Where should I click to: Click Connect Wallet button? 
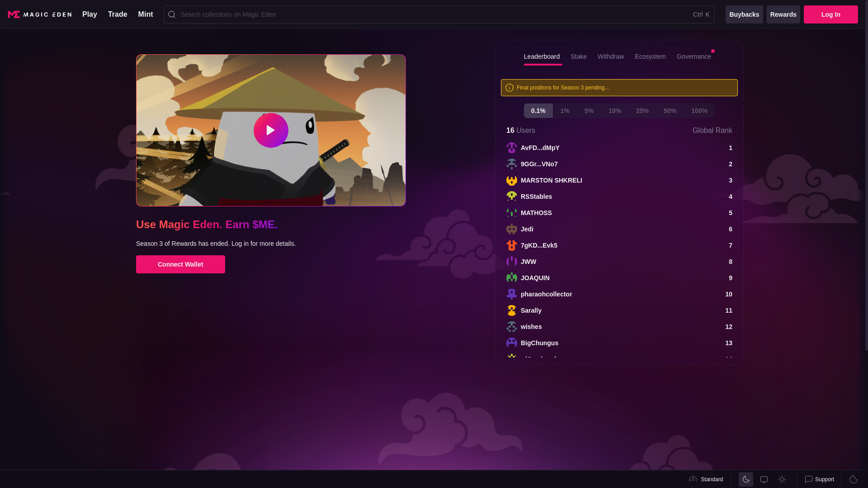tap(180, 264)
